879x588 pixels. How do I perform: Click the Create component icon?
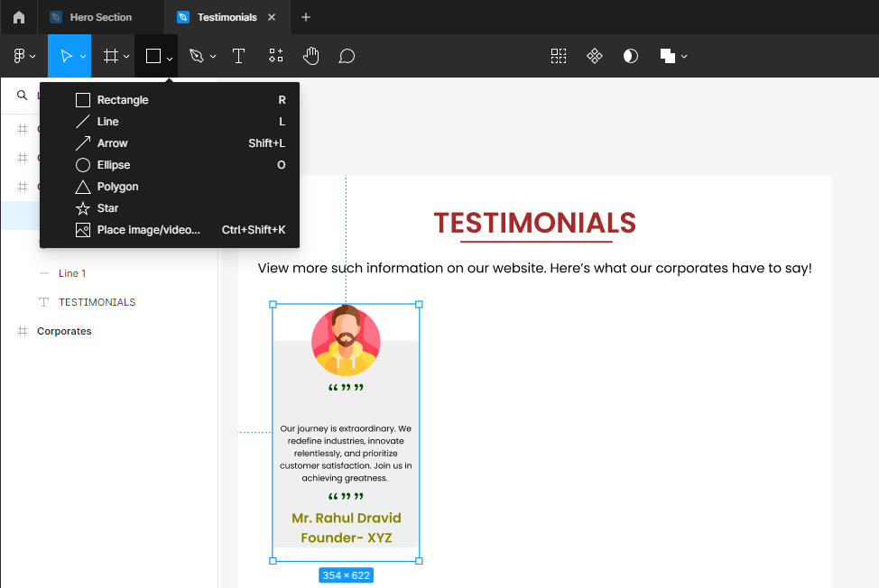[x=594, y=56]
